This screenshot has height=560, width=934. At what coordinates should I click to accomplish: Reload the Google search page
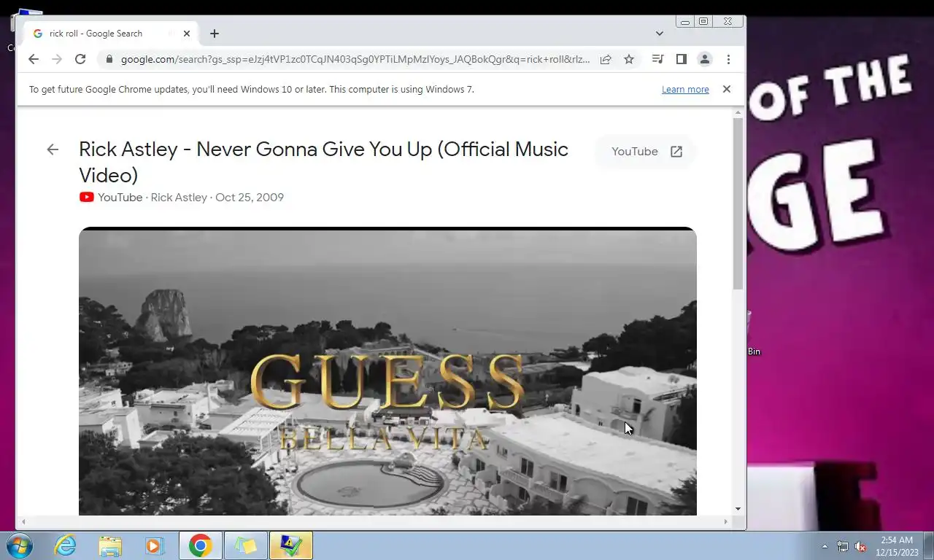(80, 59)
